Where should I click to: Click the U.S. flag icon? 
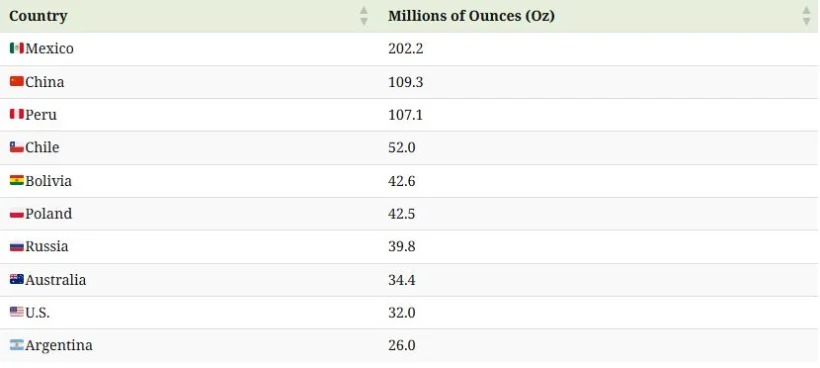click(17, 313)
